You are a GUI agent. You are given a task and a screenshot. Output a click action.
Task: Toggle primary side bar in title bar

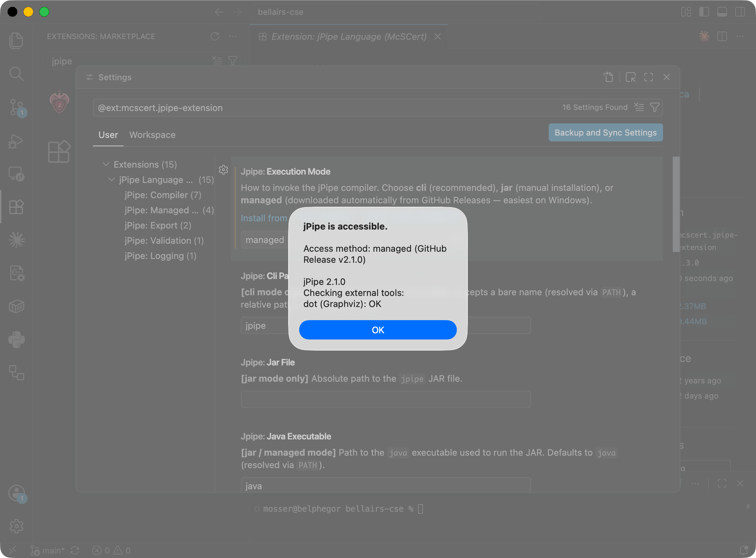coord(704,12)
